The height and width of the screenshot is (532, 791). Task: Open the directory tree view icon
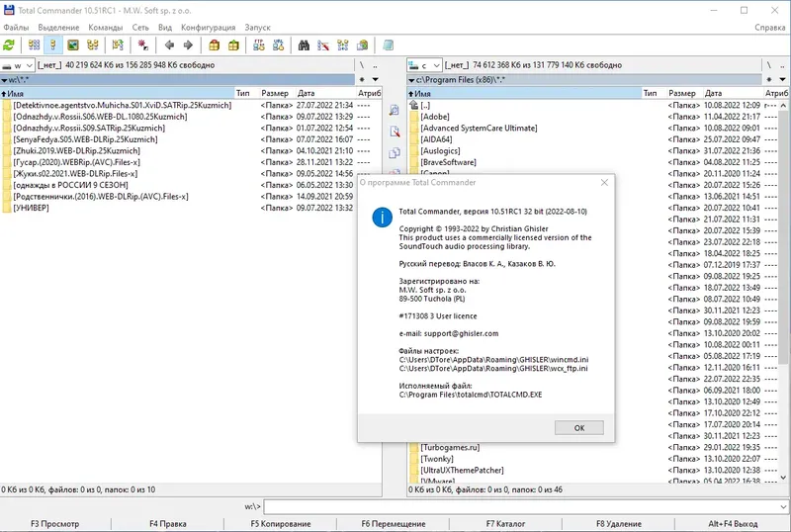(93, 44)
